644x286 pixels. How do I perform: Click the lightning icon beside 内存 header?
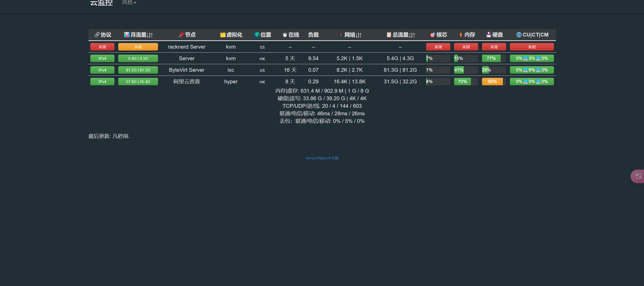click(x=461, y=35)
